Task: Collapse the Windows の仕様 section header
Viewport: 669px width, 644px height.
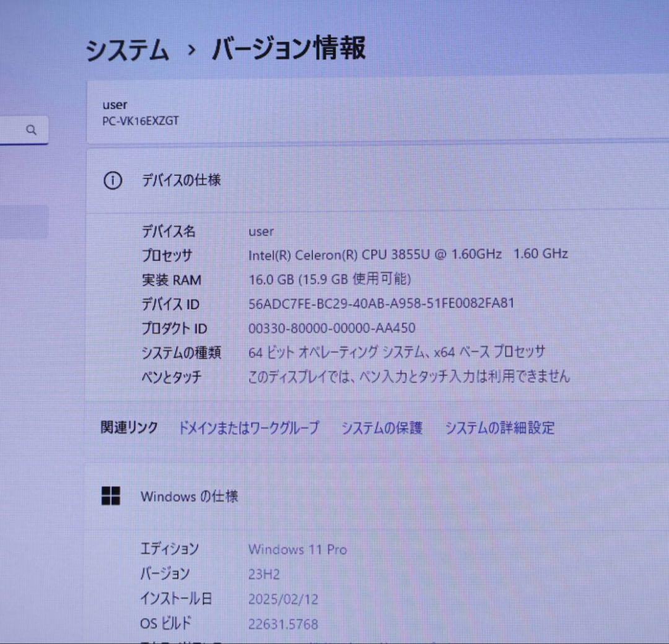Action: (378, 496)
